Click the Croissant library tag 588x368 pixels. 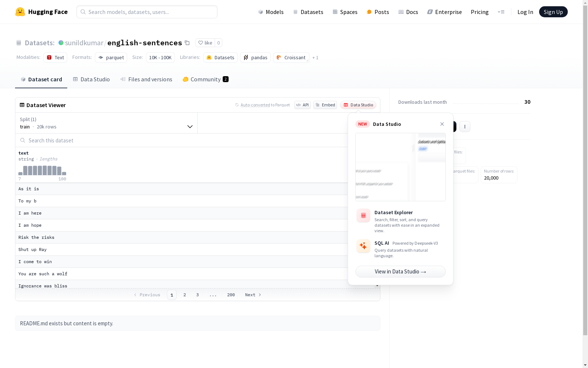coord(291,57)
